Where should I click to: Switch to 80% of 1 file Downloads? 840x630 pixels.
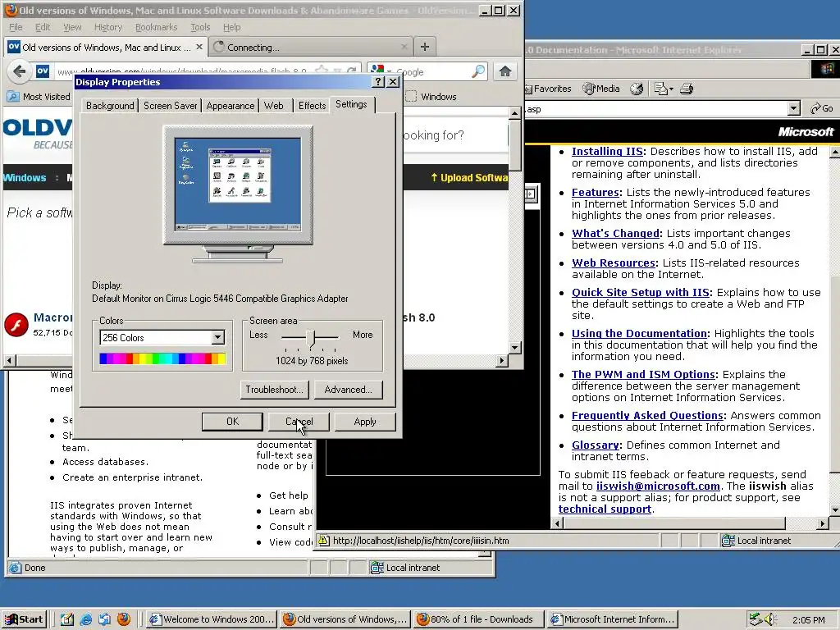[x=479, y=620]
